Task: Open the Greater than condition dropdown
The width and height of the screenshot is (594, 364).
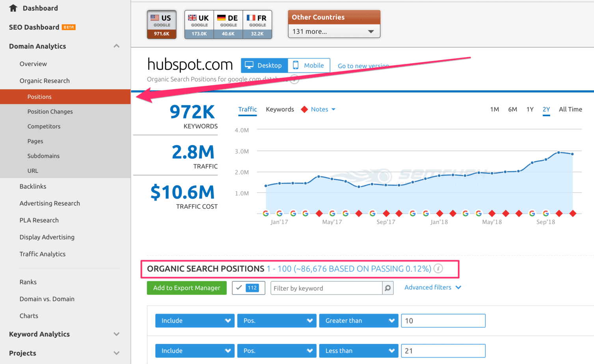Action: tap(359, 321)
